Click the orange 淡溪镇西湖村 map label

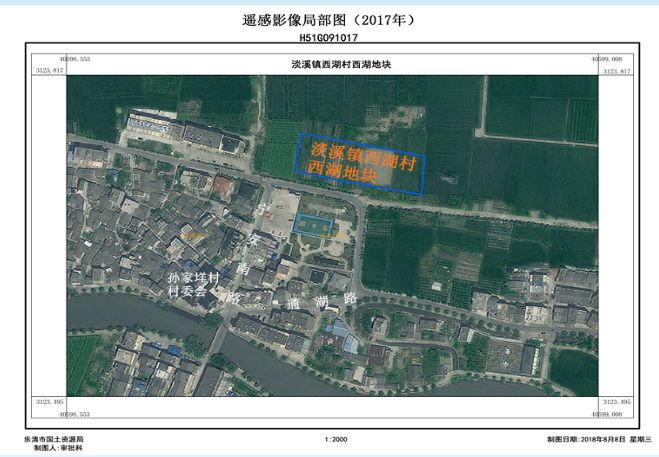tap(366, 154)
